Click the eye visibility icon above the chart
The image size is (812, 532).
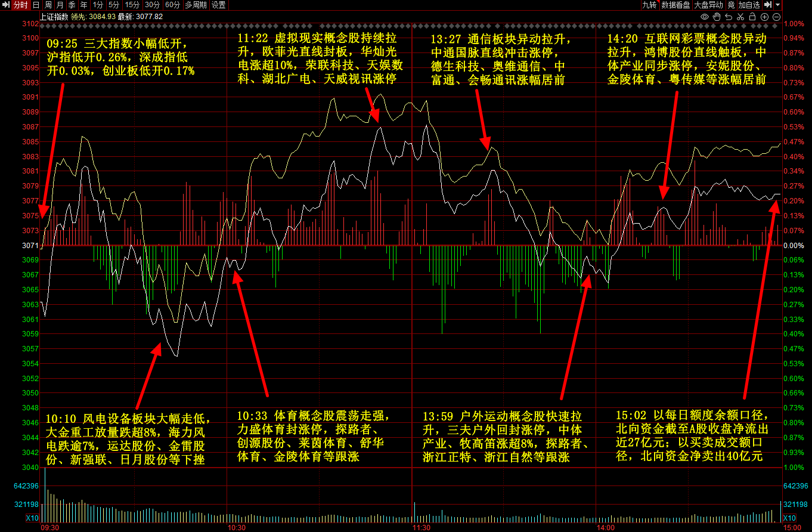point(704,17)
